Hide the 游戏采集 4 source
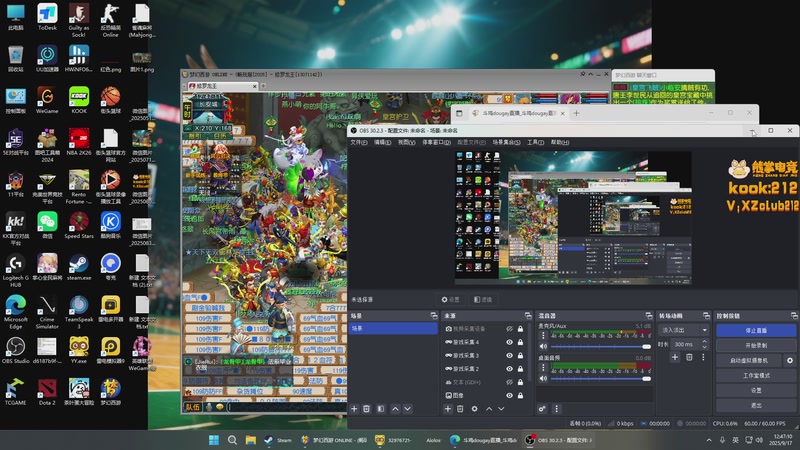Screen dimensions: 800x450 pyautogui.click(x=509, y=342)
